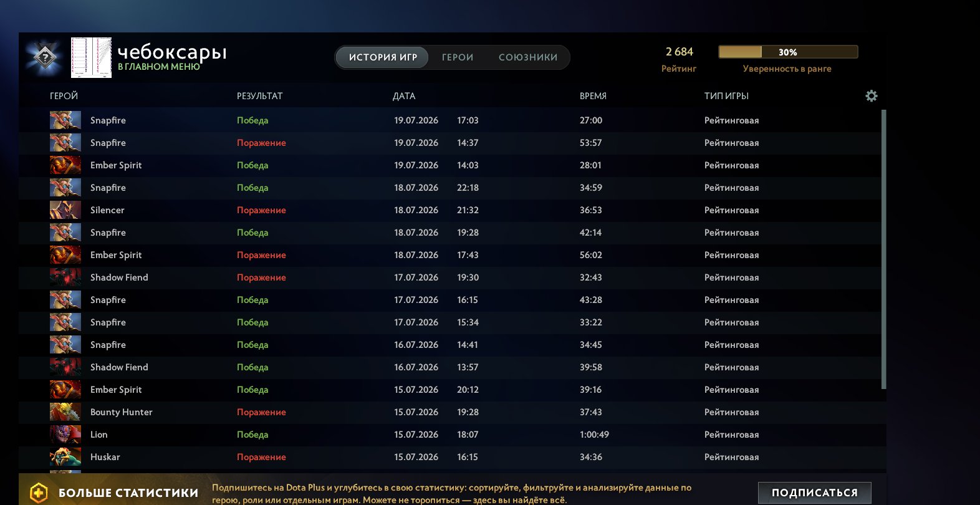Image resolution: width=980 pixels, height=505 pixels.
Task: Click the Подписаться button
Action: pyautogui.click(x=814, y=493)
